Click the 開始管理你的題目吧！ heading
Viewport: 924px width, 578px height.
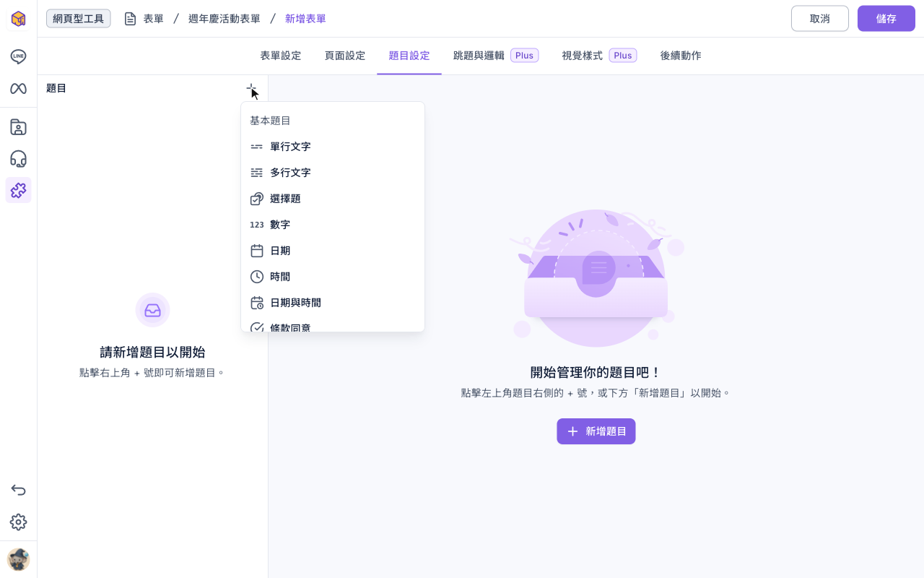[596, 373]
